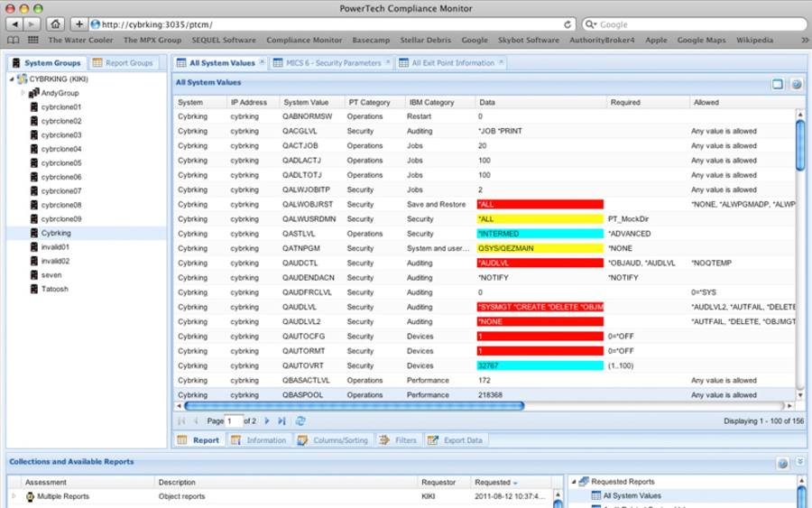Reload the page with refresh icon
Viewport: 812px width, 508px height.
click(567, 24)
